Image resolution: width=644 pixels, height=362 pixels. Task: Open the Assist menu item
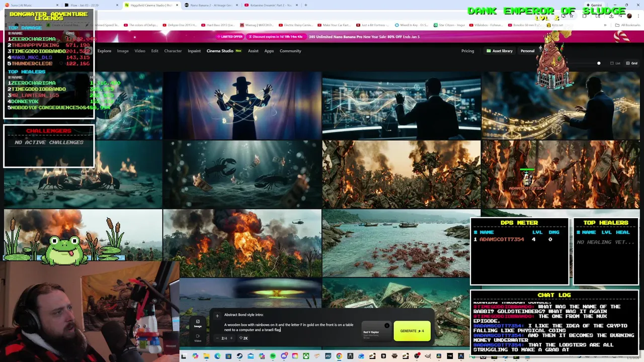pyautogui.click(x=253, y=51)
